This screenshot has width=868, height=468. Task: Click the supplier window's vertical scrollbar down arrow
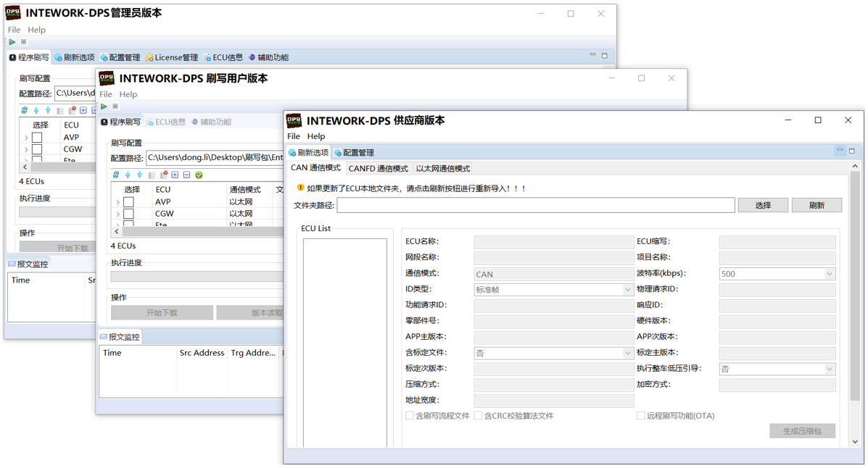[x=855, y=441]
